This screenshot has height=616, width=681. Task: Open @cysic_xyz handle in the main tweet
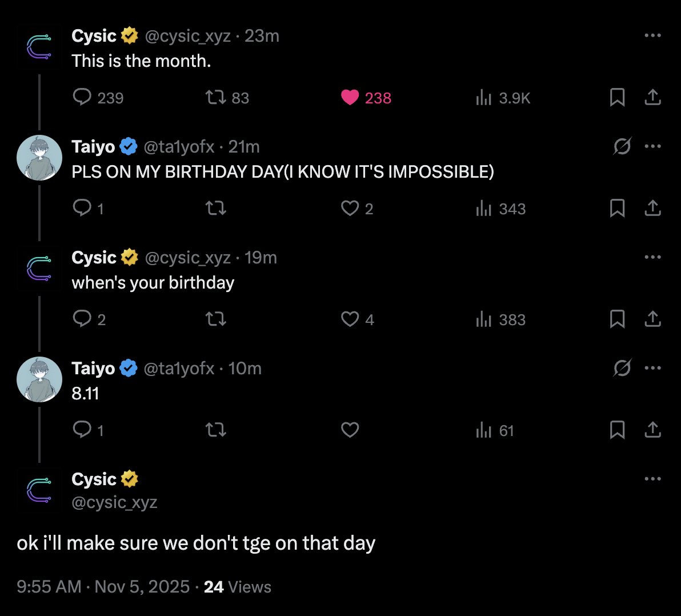coord(114,502)
